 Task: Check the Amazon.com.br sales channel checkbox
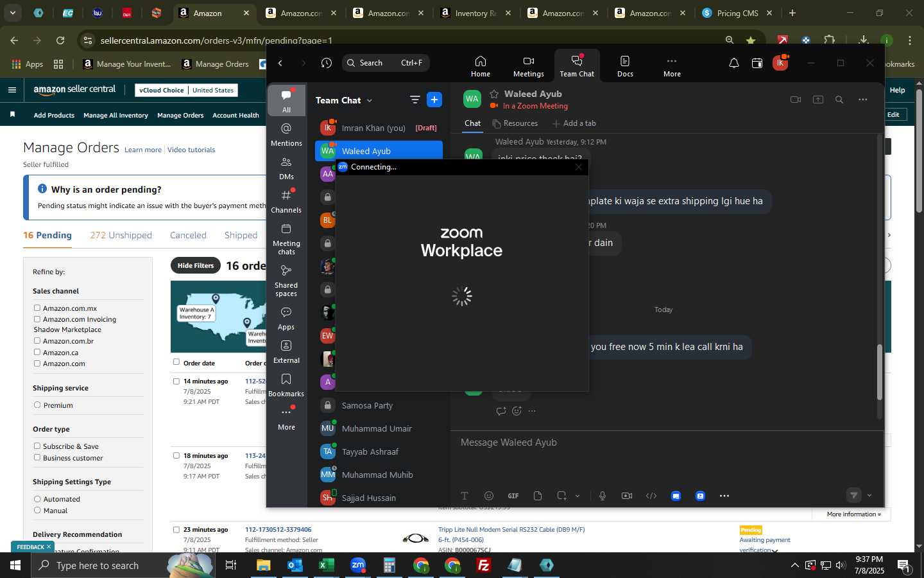click(37, 341)
